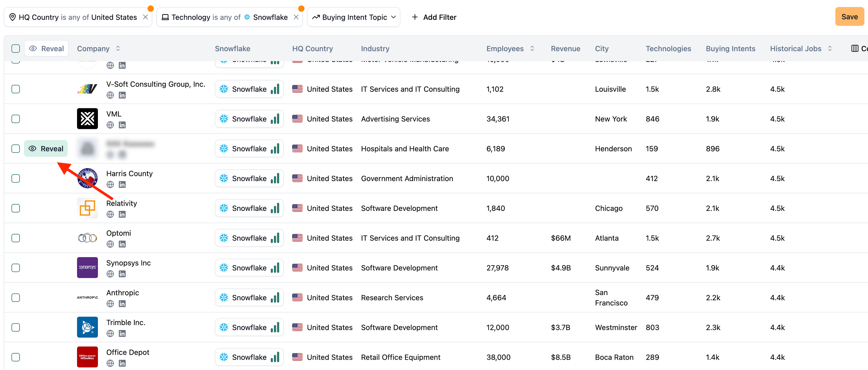Click the Snowflake signal icon for Office Depot
The width and height of the screenshot is (868, 370).
[x=275, y=357]
